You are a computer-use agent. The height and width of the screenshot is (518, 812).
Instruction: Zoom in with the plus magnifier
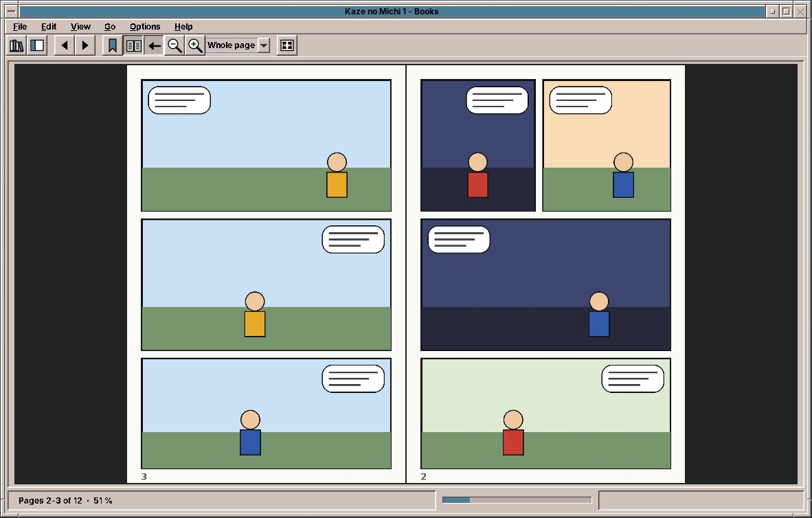click(x=195, y=45)
